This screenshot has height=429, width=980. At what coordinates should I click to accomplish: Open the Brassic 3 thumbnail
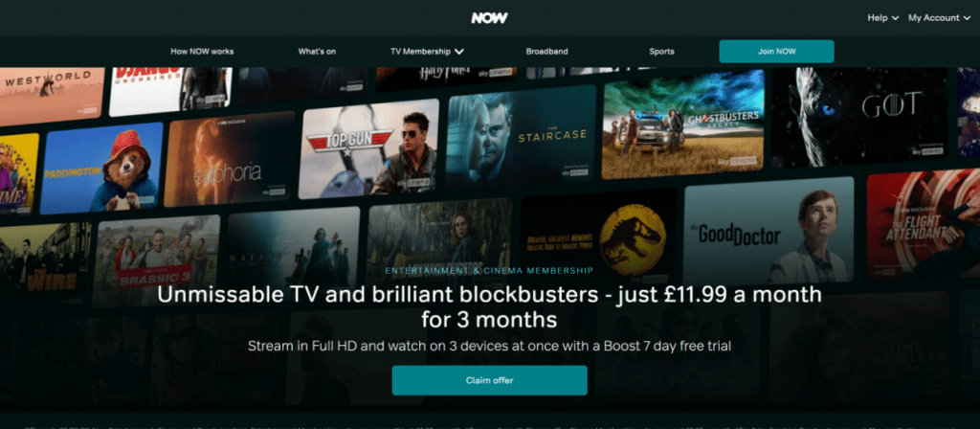click(x=156, y=260)
